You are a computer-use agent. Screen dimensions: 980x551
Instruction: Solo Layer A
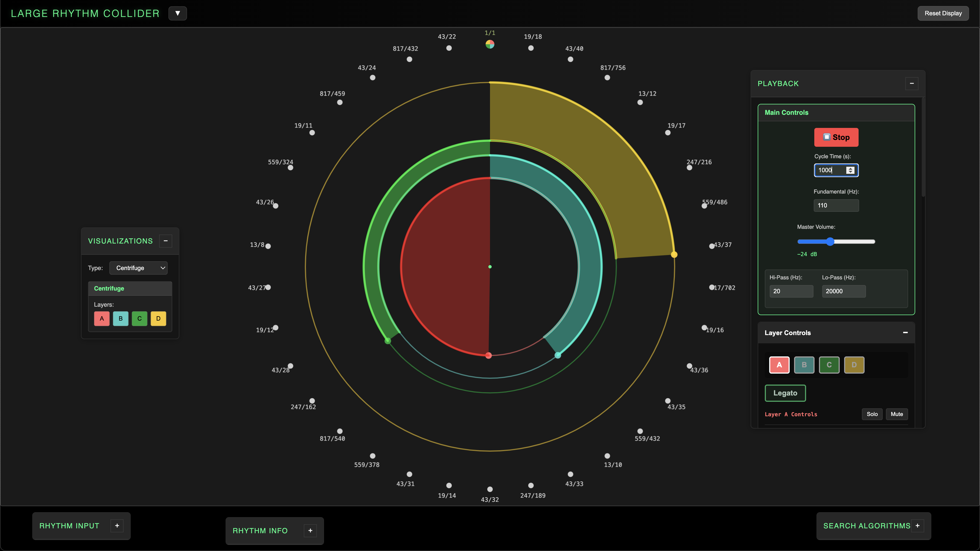pyautogui.click(x=872, y=414)
